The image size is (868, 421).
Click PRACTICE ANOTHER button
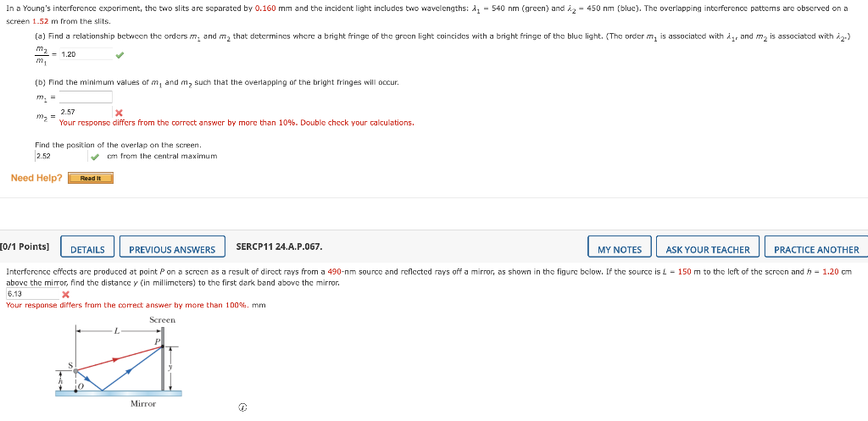[816, 247]
